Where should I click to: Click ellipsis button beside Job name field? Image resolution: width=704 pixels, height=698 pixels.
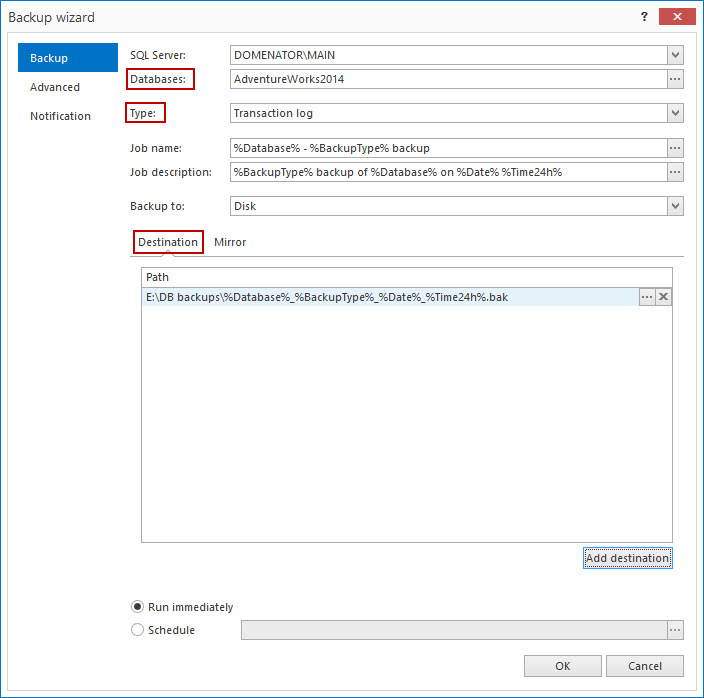click(x=675, y=148)
